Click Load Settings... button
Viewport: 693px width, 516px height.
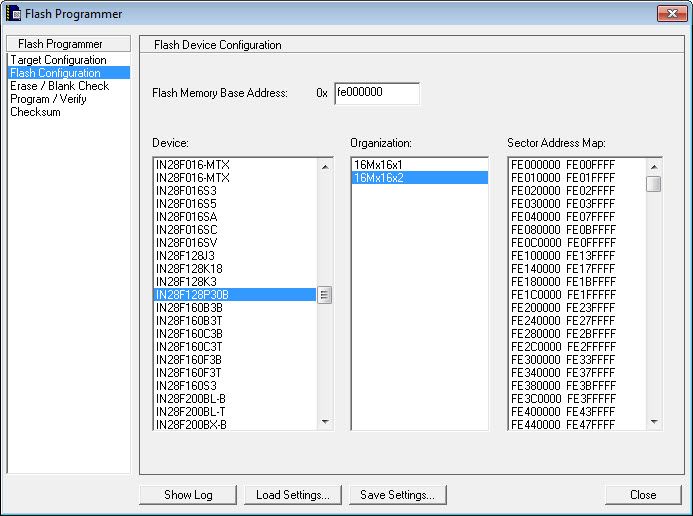[293, 495]
